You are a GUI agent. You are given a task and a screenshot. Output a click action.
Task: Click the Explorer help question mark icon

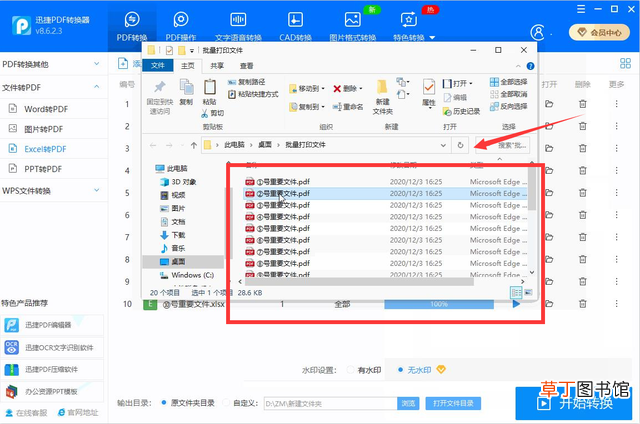coord(530,66)
